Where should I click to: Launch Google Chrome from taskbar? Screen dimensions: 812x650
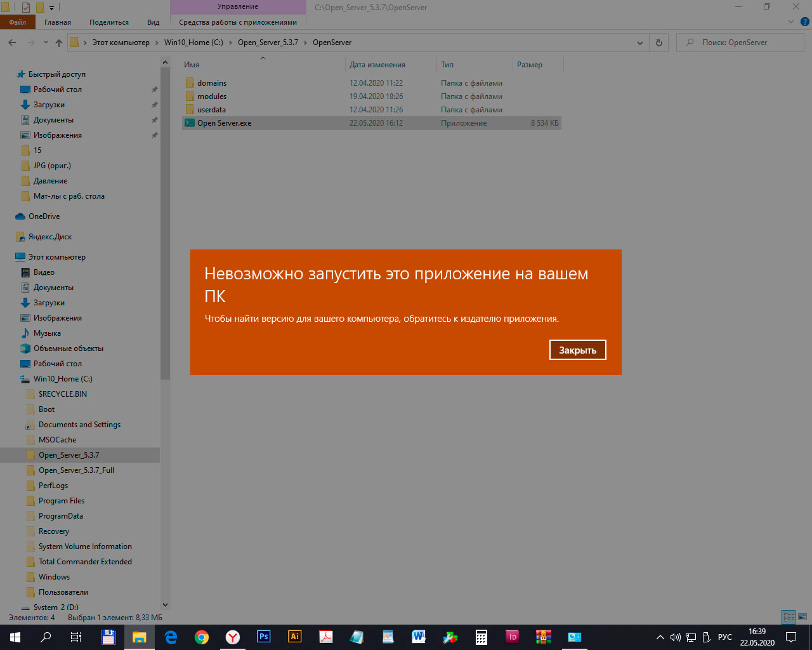tap(202, 637)
